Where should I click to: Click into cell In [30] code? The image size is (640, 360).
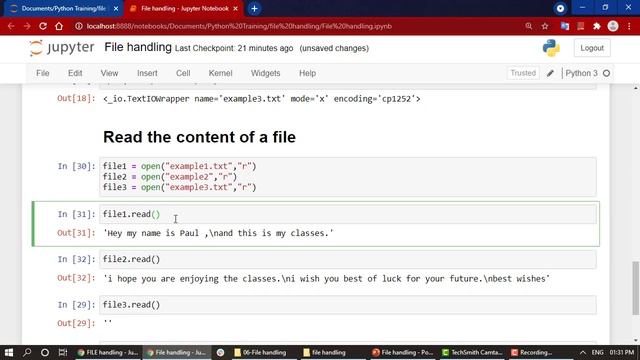pos(348,177)
